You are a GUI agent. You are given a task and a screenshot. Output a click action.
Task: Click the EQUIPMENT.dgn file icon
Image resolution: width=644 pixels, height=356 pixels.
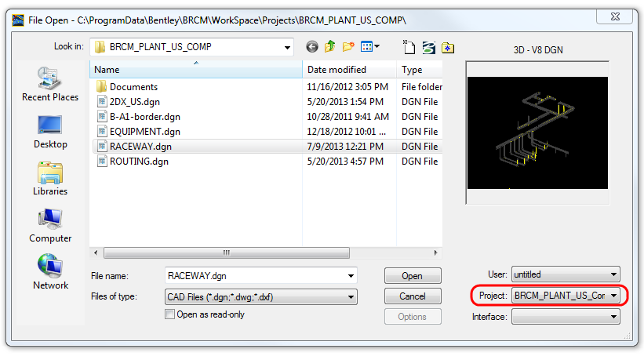[x=102, y=132]
